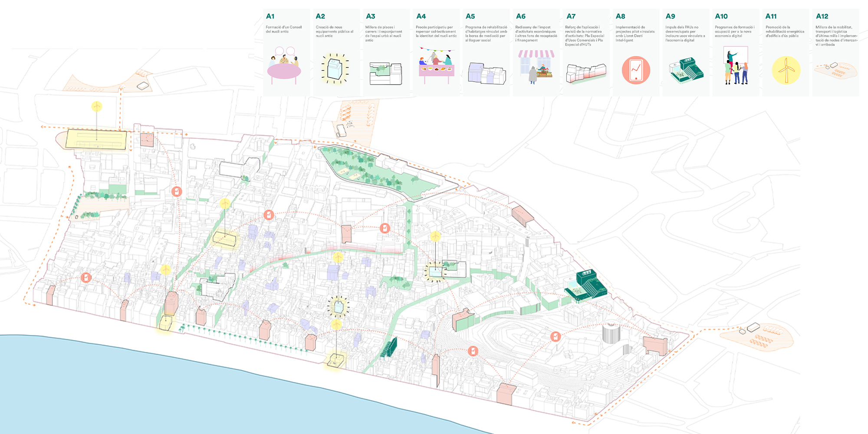Click the A3 plaza plan illustration
Viewport: 868px width, 434px height.
pyautogui.click(x=385, y=73)
